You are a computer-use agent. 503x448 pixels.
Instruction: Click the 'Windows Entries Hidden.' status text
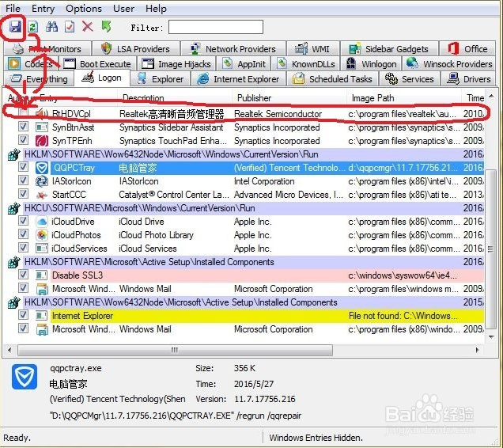316,438
